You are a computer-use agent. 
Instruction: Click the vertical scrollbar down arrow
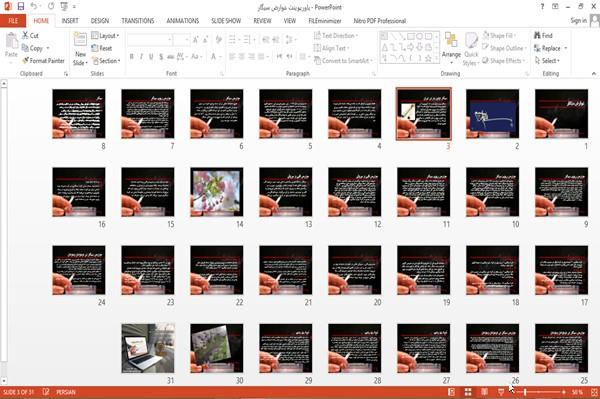pyautogui.click(x=4, y=381)
